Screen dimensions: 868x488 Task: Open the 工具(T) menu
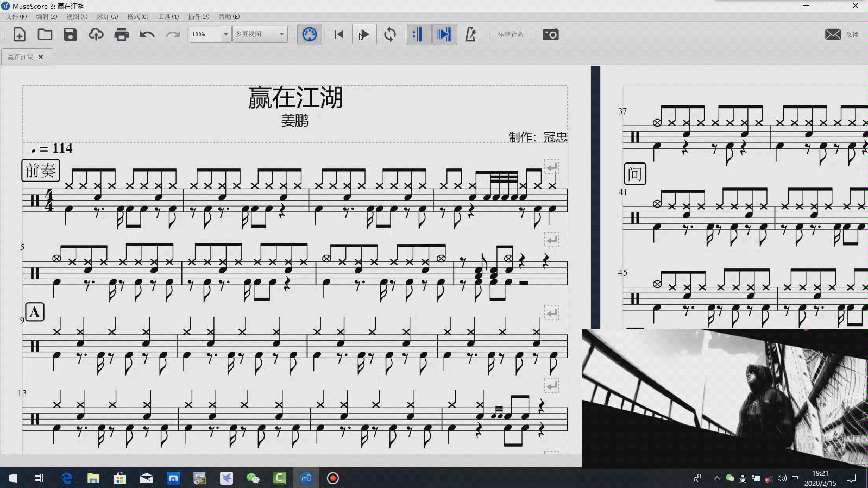168,17
